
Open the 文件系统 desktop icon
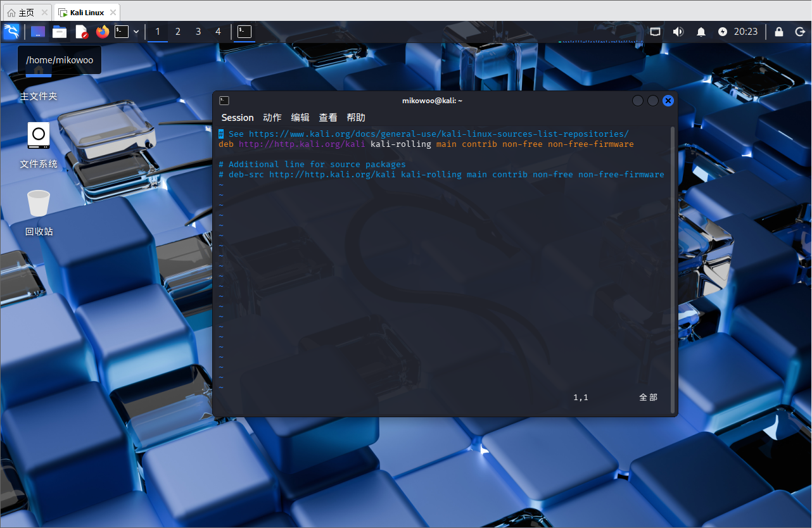click(39, 146)
